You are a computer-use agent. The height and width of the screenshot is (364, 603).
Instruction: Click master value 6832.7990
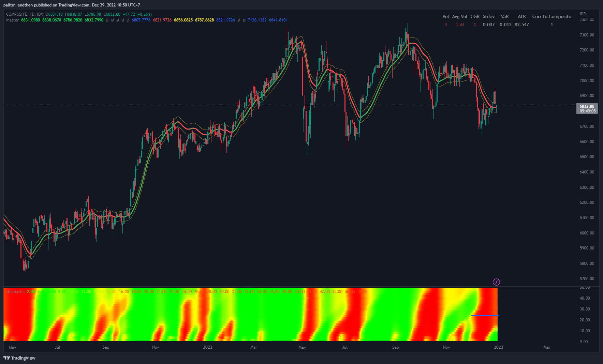[x=94, y=20]
